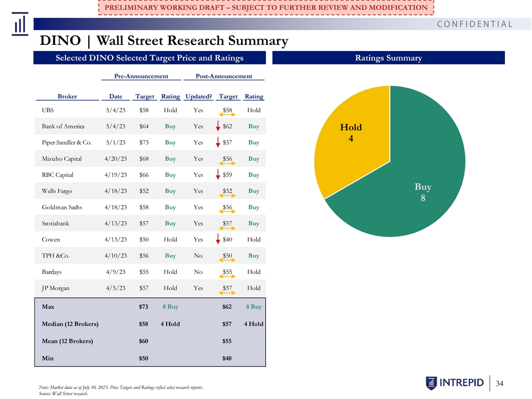Click the "Mean (12 Brokers)" row label
Viewport: 532px width, 399px height.
tap(67, 341)
